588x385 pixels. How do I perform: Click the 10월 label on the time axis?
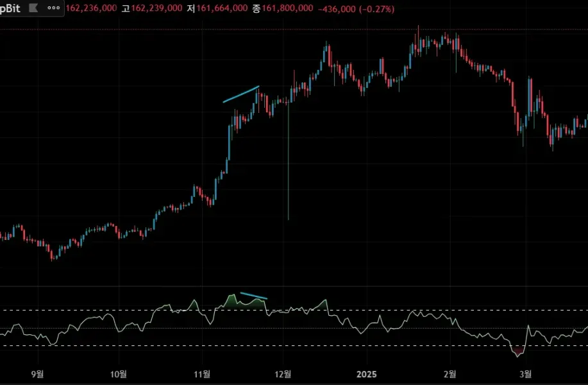[x=119, y=374]
